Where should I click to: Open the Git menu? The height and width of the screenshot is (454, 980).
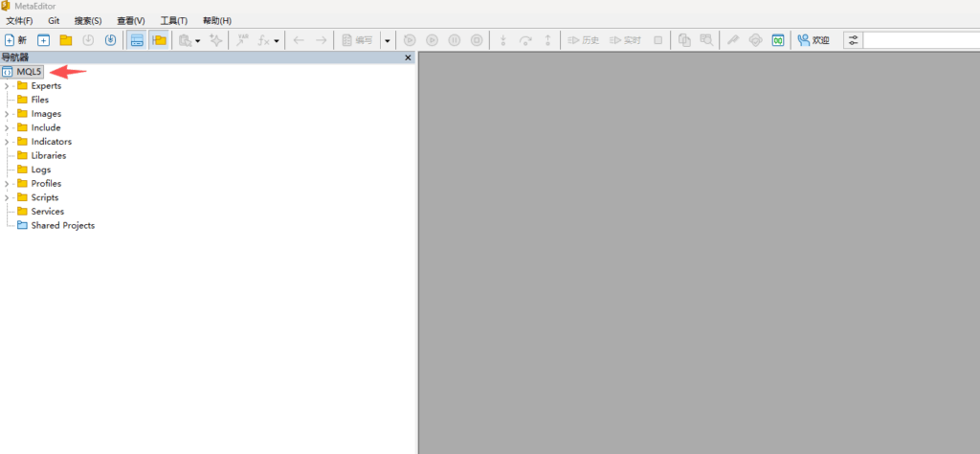tap(54, 20)
